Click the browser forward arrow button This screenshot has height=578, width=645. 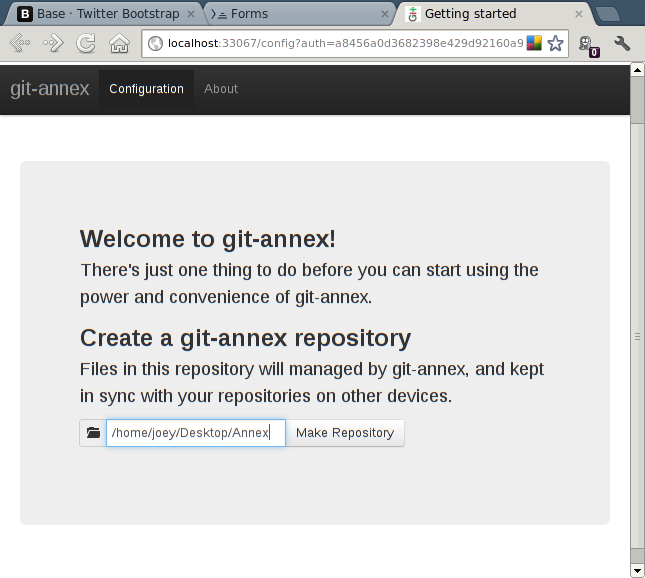pyautogui.click(x=53, y=43)
